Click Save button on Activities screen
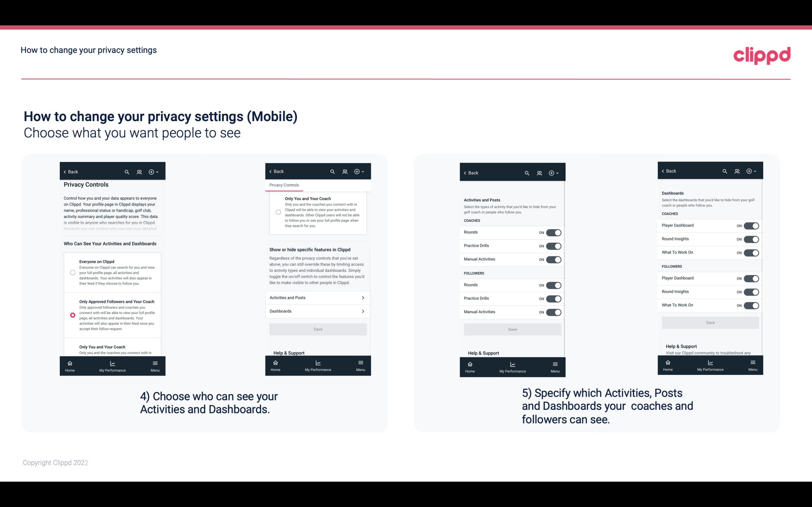Image resolution: width=812 pixels, height=507 pixels. click(x=511, y=329)
